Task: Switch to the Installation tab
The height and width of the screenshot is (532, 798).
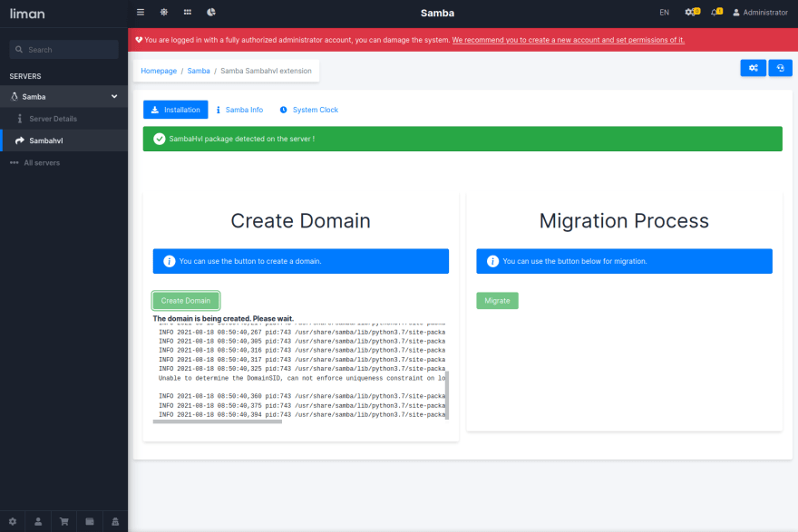Action: click(x=176, y=110)
